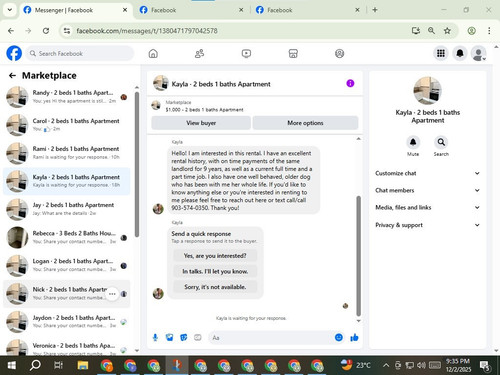The width and height of the screenshot is (500, 375).
Task: Search in conversation using magnifier icon
Action: coord(441,143)
